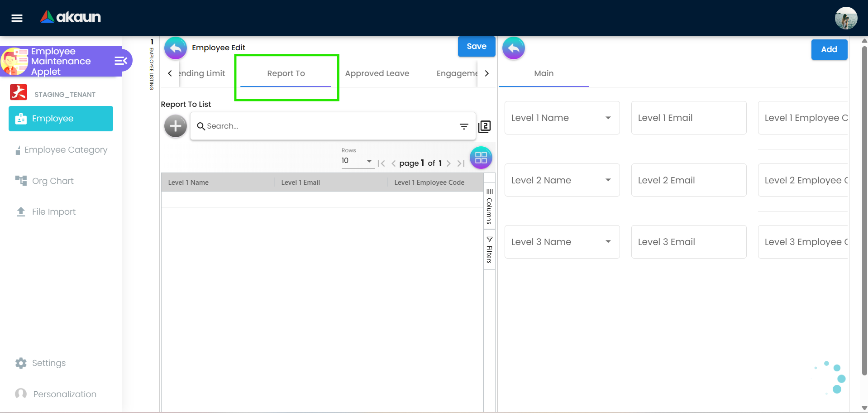The height and width of the screenshot is (413, 868).
Task: Click the plus icon to add a Report To entry
Action: point(175,126)
